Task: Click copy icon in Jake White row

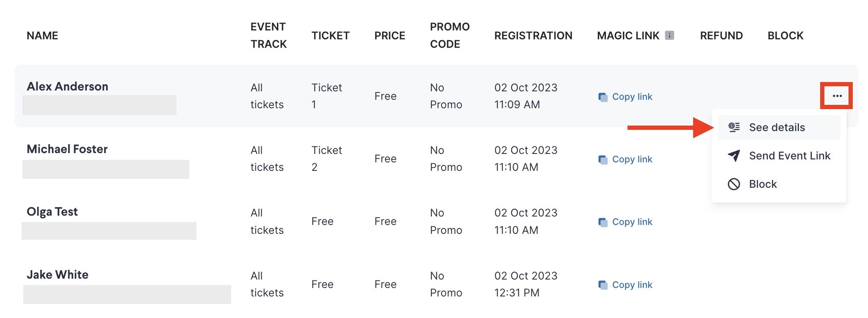Action: click(x=603, y=285)
